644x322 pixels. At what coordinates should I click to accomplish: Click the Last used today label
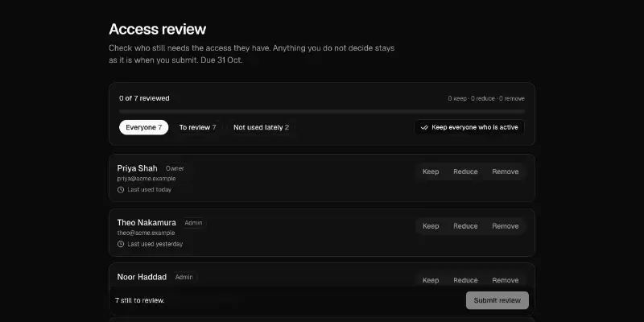click(149, 190)
